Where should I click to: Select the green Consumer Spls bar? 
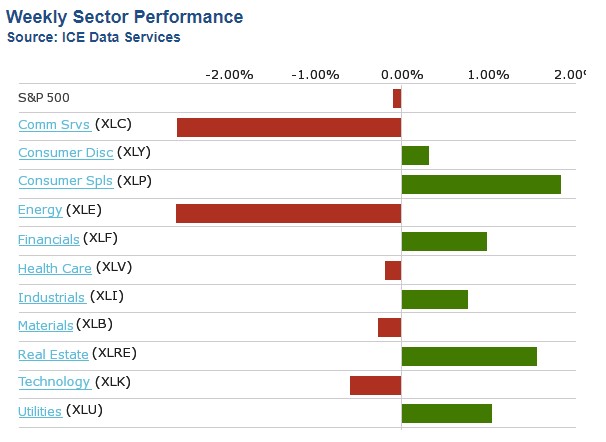481,184
